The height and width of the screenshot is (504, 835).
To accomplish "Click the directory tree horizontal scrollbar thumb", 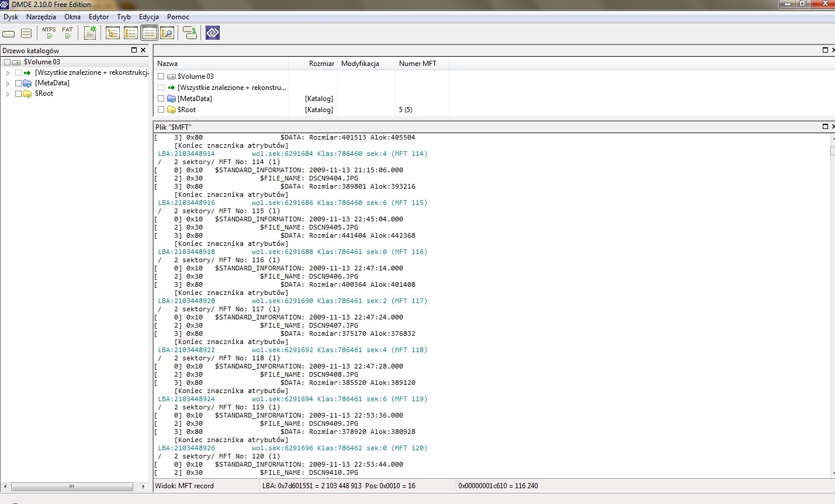I will 71,486.
